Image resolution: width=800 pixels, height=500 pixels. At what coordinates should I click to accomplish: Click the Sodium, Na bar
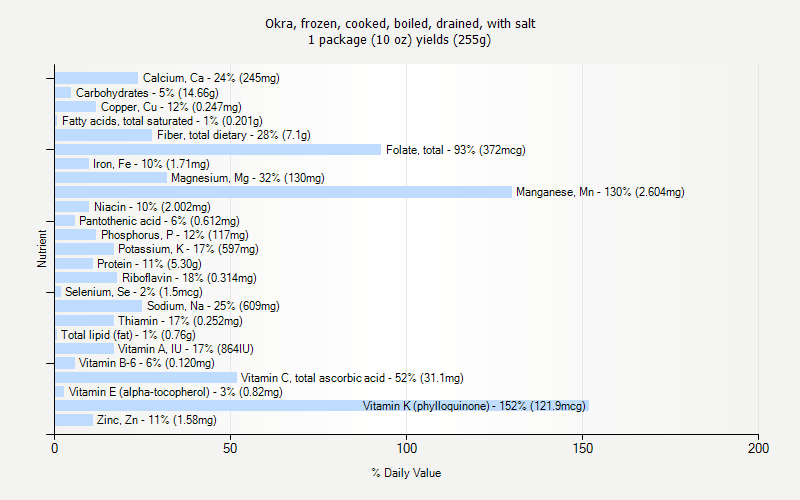click(x=98, y=306)
